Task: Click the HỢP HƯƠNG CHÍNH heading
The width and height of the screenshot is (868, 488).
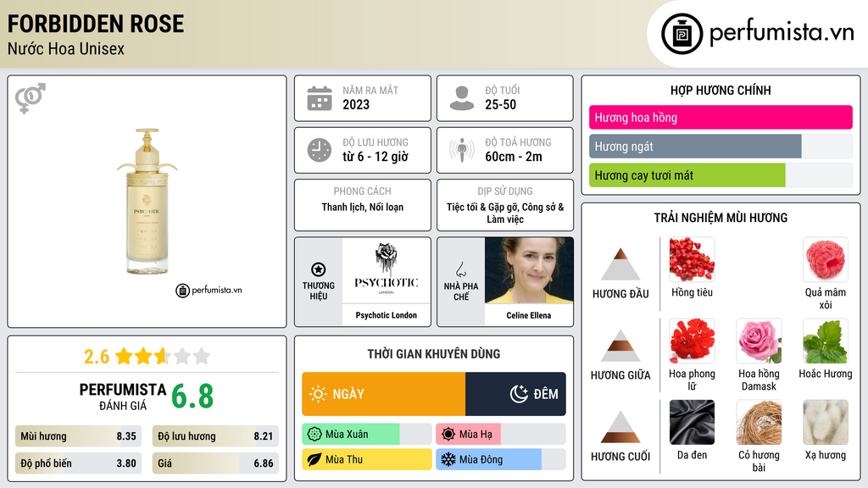Action: [x=721, y=90]
